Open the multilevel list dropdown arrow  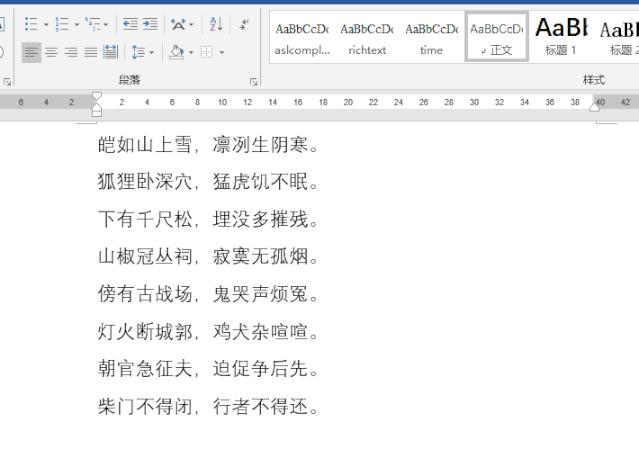click(x=106, y=24)
